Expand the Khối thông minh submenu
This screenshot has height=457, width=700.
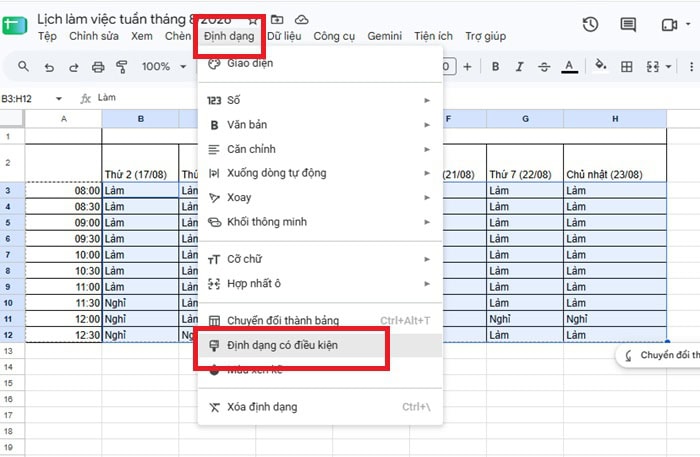(320, 222)
